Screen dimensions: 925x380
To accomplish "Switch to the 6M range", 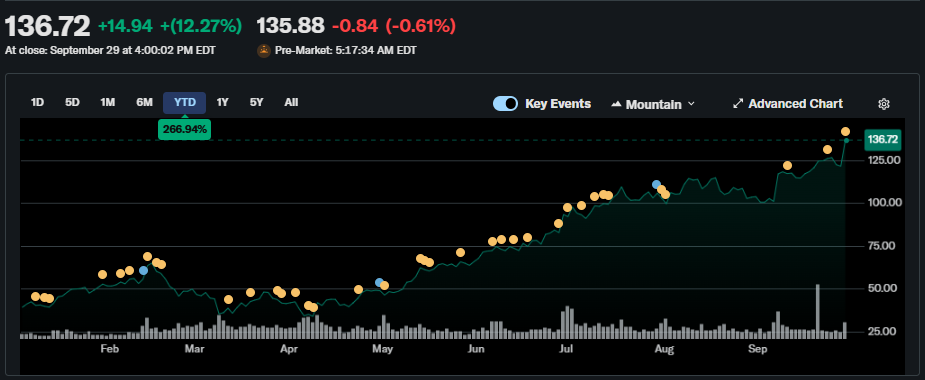I will [x=144, y=103].
